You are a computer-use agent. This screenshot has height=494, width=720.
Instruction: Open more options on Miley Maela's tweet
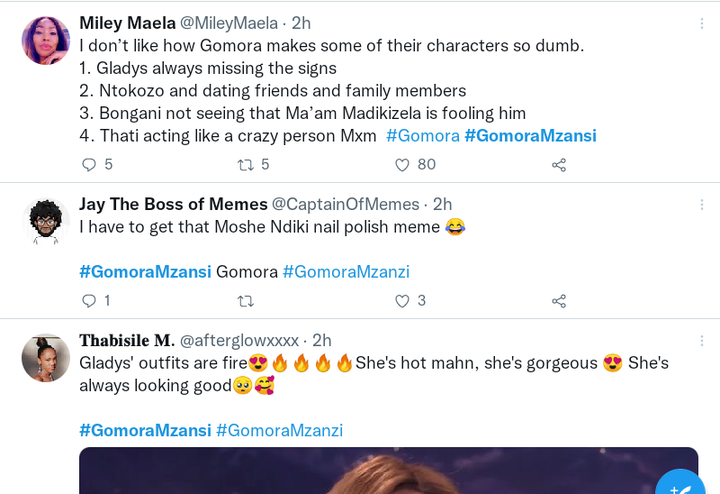tap(702, 23)
